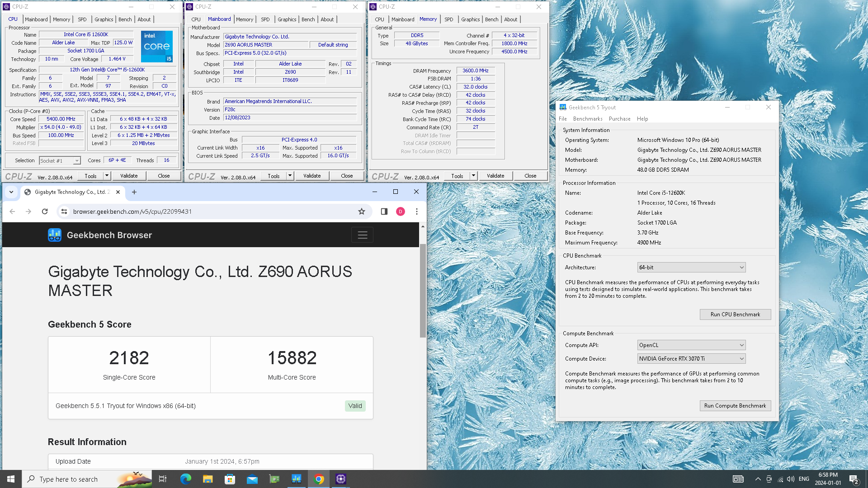Viewport: 868px width, 488px height.
Task: Open Windows Start menu
Action: pos(11,479)
